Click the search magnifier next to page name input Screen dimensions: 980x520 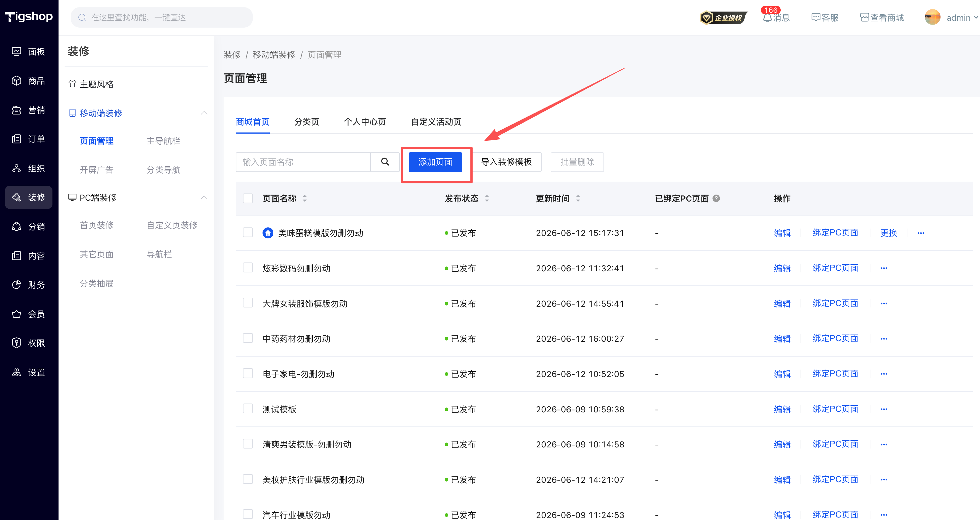385,162
